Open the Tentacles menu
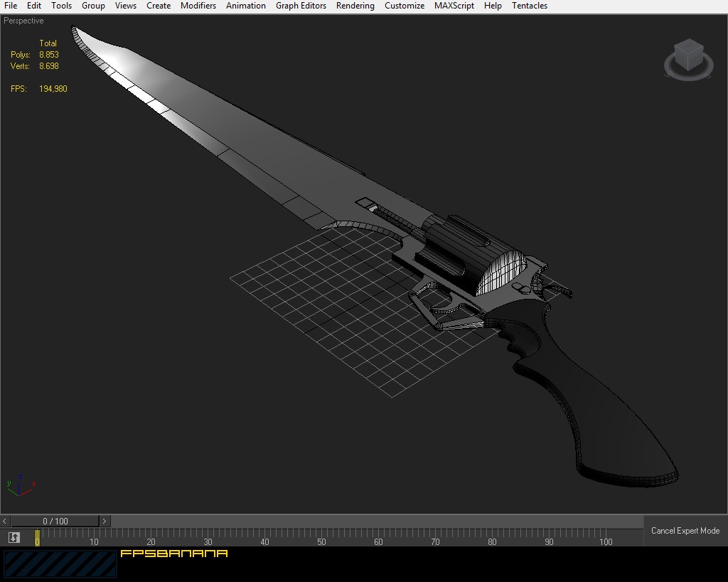The image size is (728, 582). tap(529, 6)
